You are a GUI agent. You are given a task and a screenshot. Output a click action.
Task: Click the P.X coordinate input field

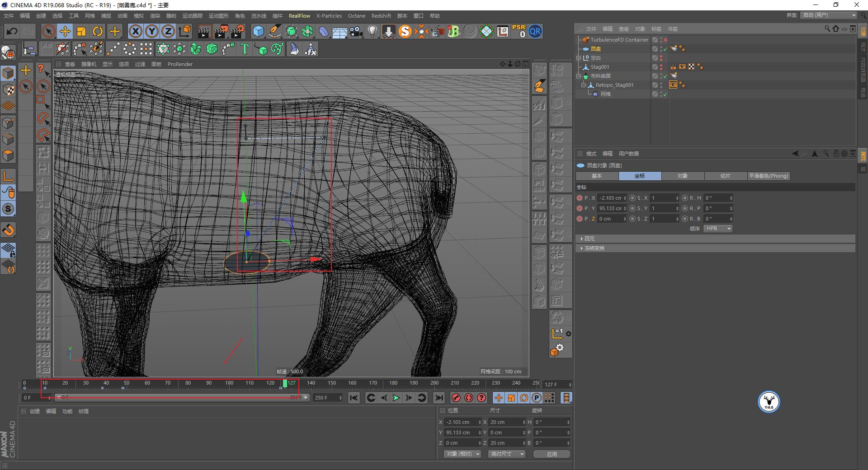(610, 197)
